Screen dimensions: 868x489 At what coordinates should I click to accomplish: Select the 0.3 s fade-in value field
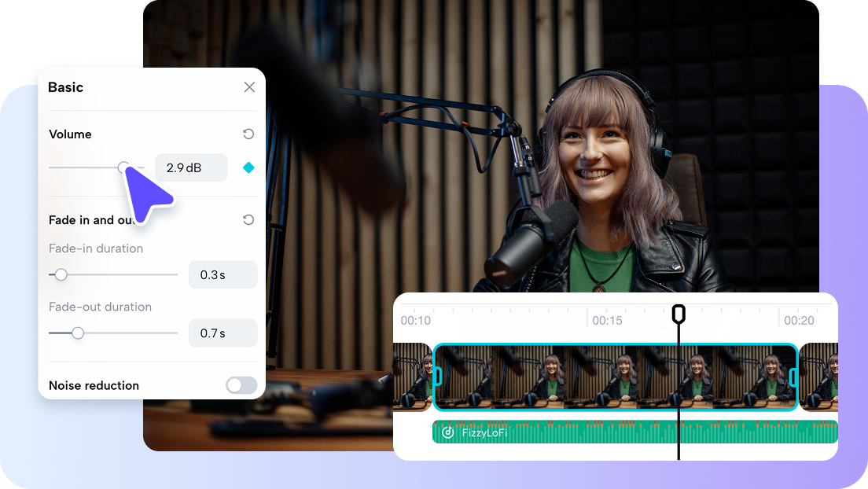[x=223, y=274]
